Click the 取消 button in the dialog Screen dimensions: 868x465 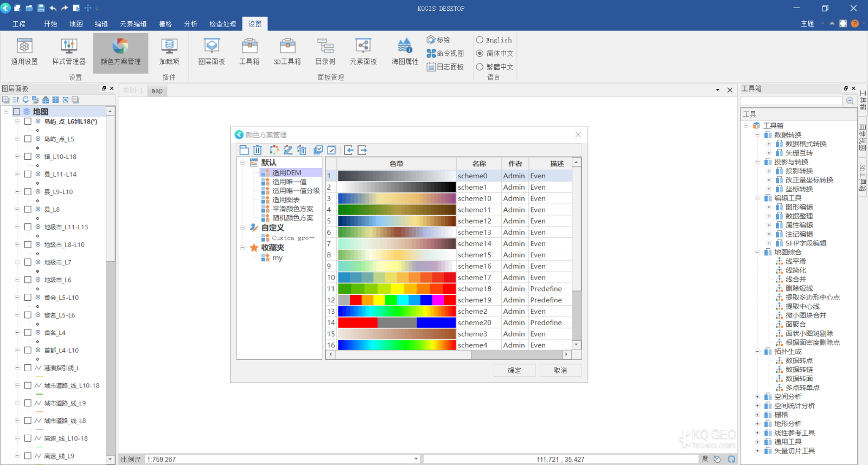560,370
